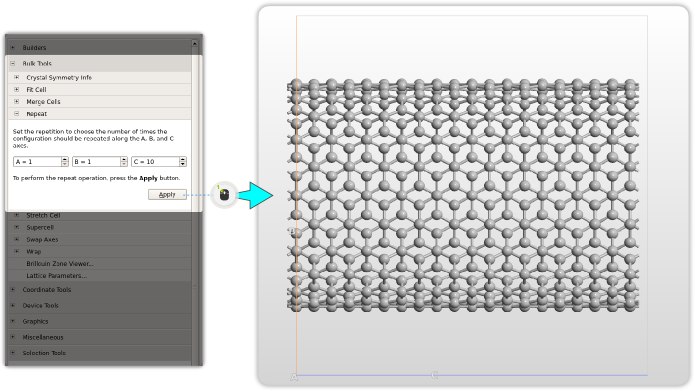695x391 pixels.
Task: Open the Supercell tool
Action: point(40,227)
